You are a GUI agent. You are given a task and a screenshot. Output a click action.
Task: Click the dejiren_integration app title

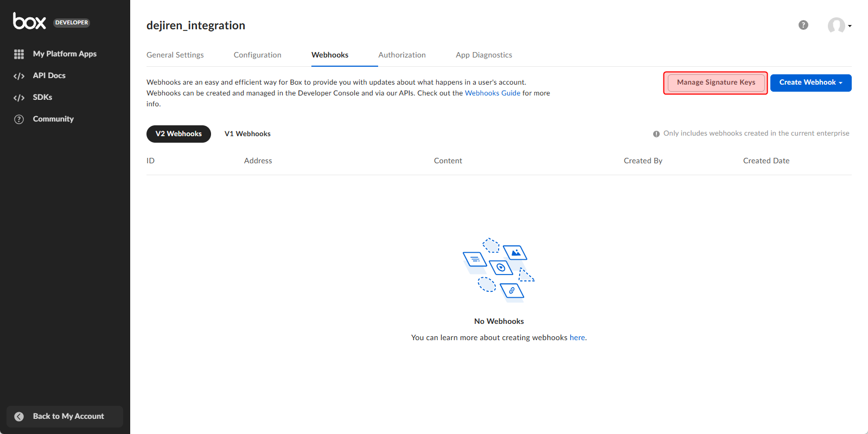[x=196, y=25]
